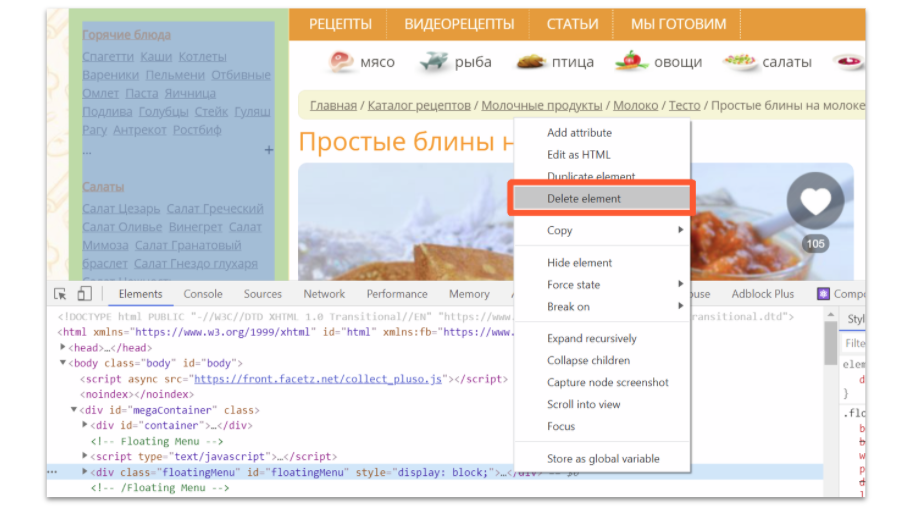Click the мясо meat category icon
The width and height of the screenshot is (920, 507).
(341, 62)
